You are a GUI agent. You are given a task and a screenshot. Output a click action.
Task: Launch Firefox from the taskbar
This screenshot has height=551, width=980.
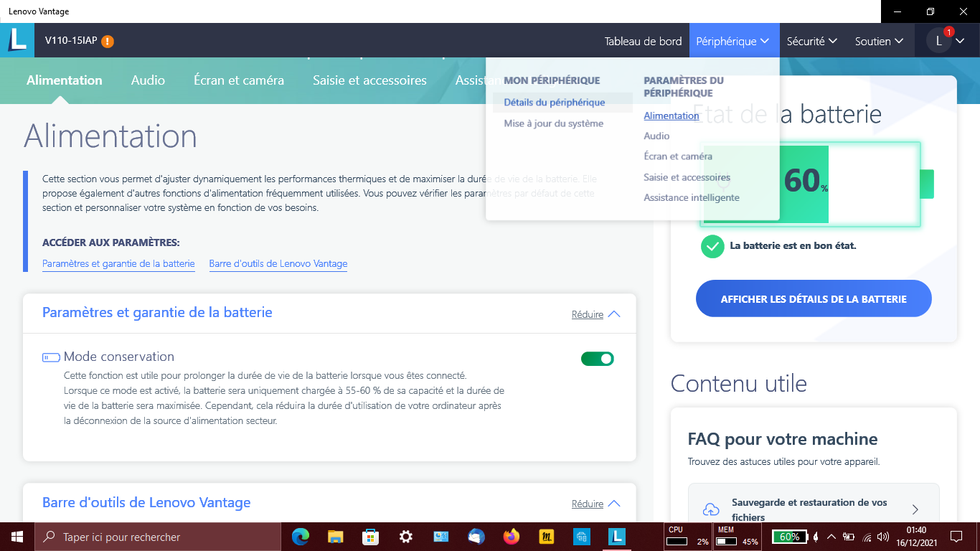coord(511,537)
